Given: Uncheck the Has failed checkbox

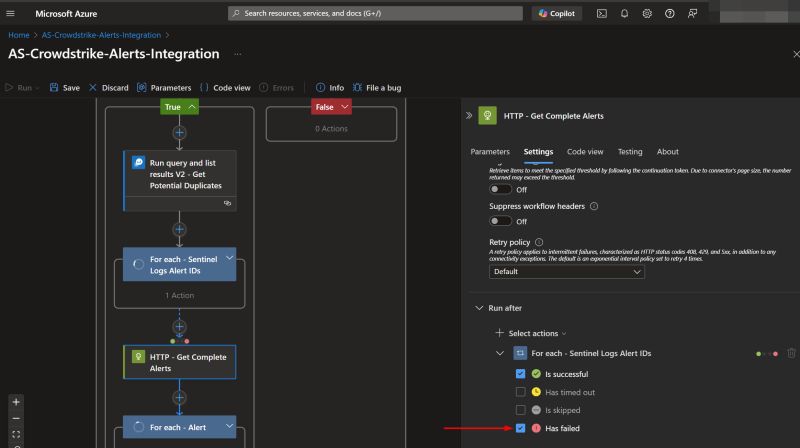Looking at the screenshot, I should [x=520, y=428].
